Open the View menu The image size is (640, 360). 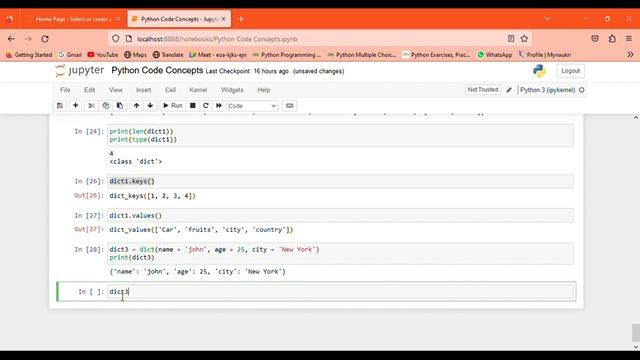(116, 90)
